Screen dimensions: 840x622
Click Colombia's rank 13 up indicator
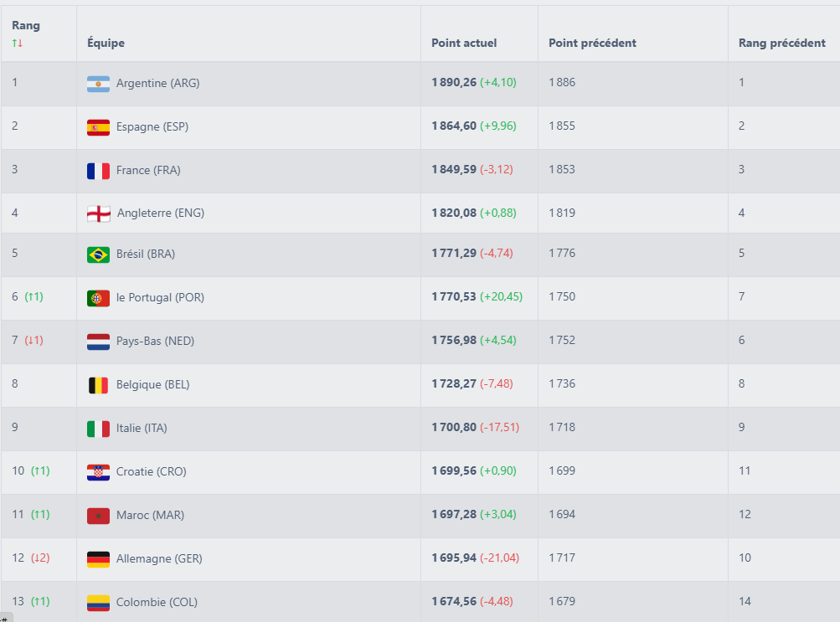click(x=40, y=601)
